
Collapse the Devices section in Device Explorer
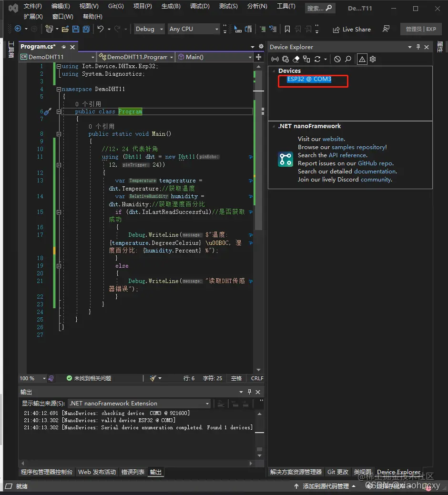click(x=274, y=71)
